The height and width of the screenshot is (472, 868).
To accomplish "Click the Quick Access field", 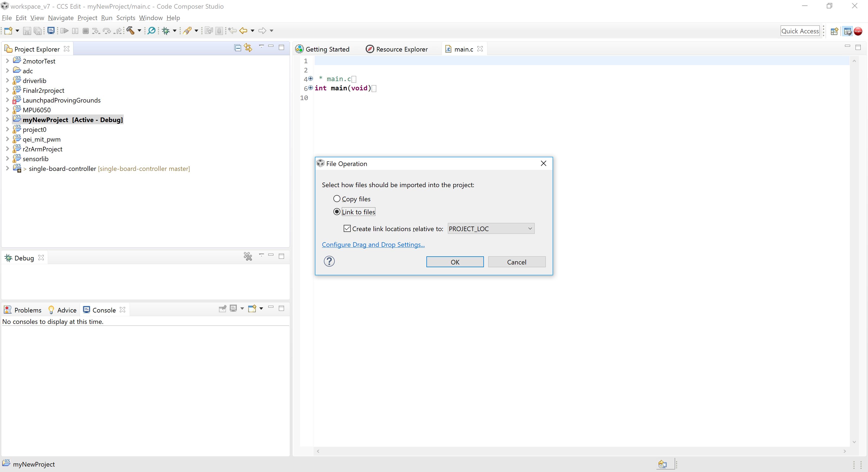I will point(800,31).
